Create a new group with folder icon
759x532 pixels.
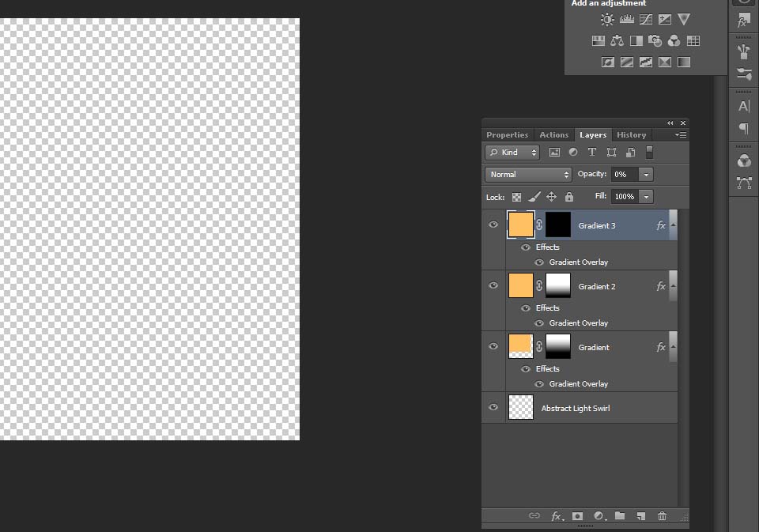click(x=620, y=516)
